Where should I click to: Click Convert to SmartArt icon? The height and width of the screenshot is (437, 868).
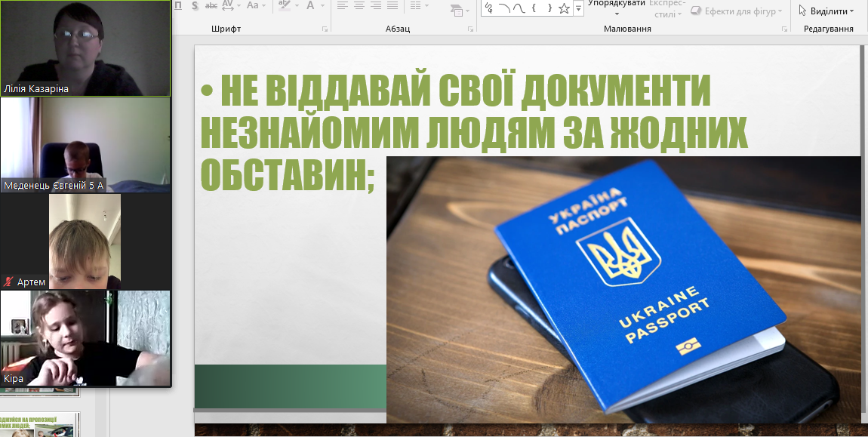pyautogui.click(x=456, y=9)
